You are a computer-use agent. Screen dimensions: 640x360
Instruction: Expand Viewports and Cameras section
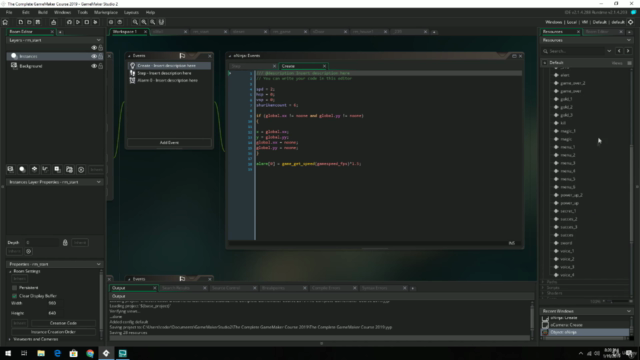(x=10, y=339)
